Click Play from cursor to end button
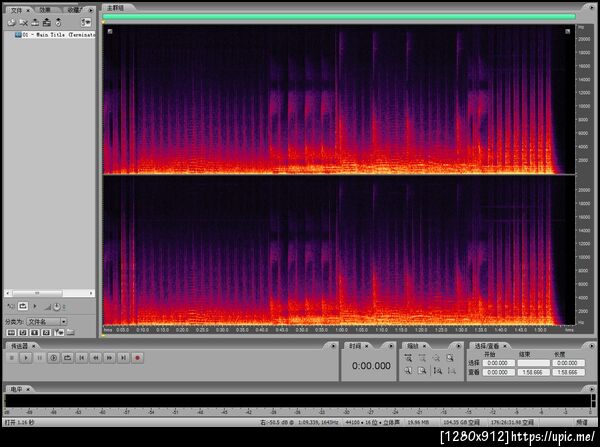The height and width of the screenshot is (447, 600). click(x=54, y=358)
